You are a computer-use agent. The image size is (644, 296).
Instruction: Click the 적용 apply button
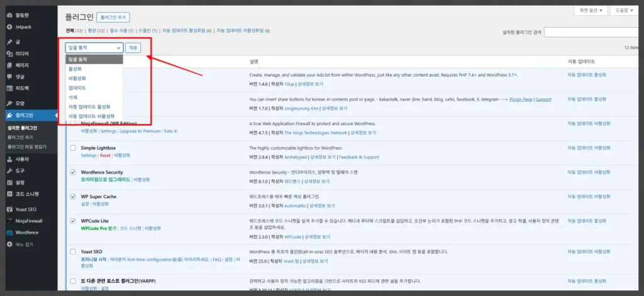point(133,48)
